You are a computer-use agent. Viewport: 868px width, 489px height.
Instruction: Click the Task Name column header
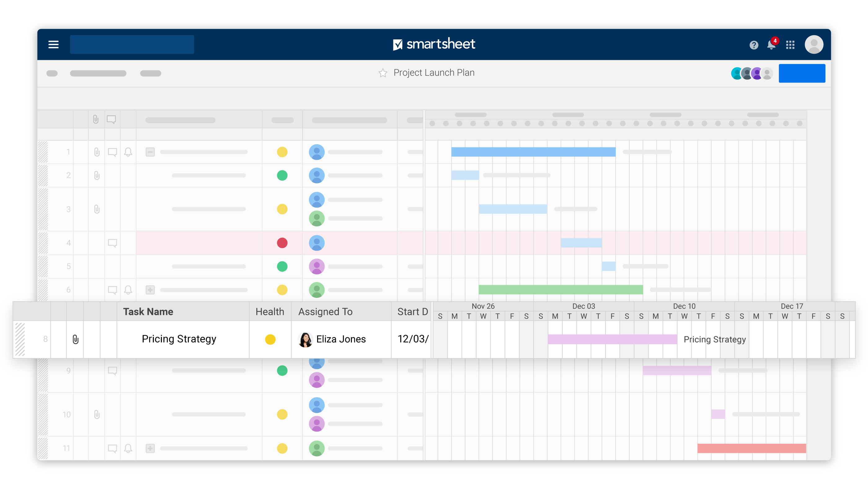(x=148, y=311)
